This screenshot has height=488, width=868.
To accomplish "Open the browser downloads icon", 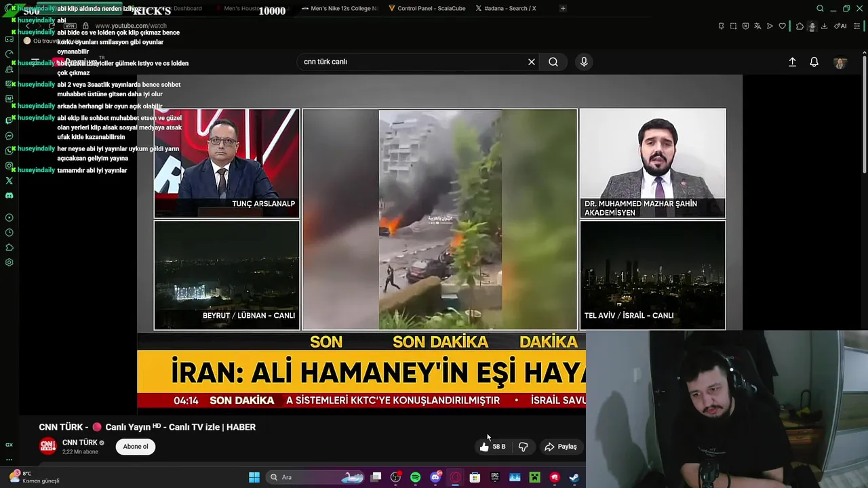I will [x=824, y=26].
